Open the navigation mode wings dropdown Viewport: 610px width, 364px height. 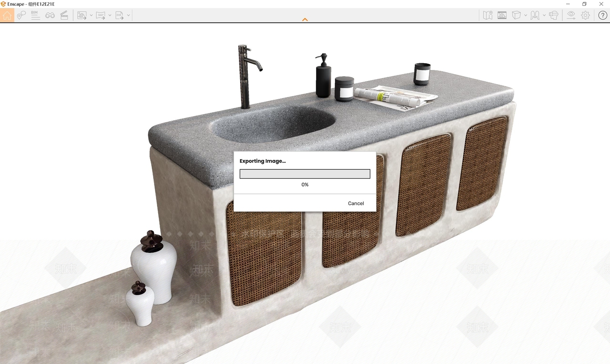coord(544,15)
